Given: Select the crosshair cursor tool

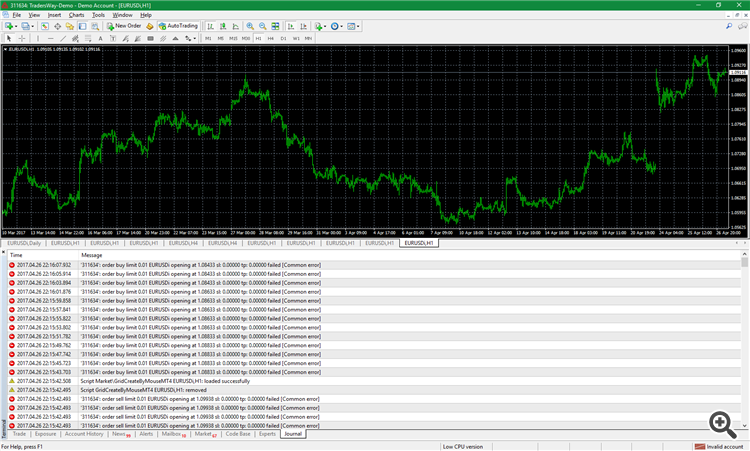Looking at the screenshot, I should click(22, 38).
